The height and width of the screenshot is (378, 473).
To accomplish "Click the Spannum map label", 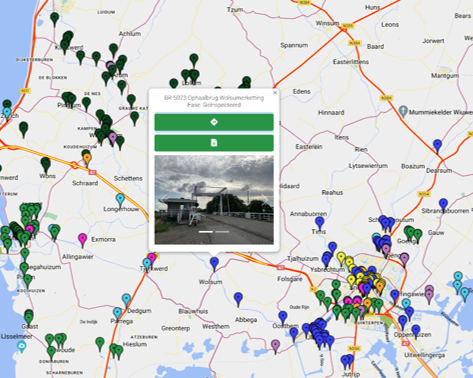I will [294, 45].
